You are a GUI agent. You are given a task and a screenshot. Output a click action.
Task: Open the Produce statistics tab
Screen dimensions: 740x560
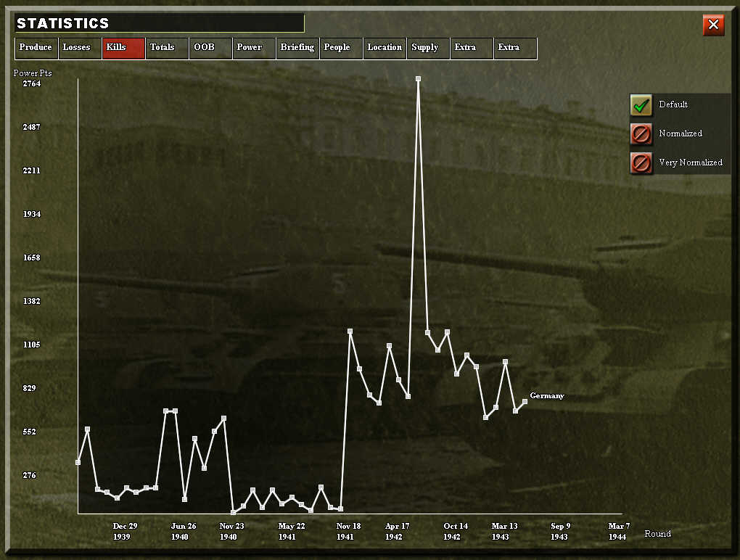(36, 48)
